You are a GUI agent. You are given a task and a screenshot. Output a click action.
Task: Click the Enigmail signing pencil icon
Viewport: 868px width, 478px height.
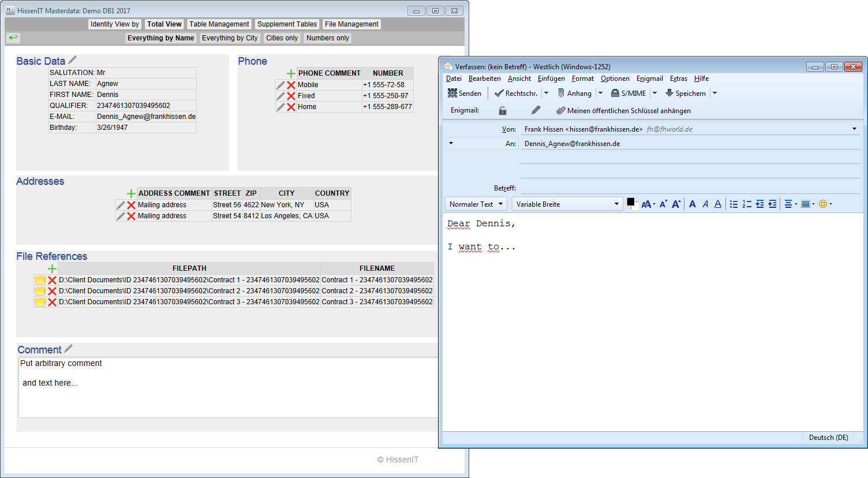[536, 110]
